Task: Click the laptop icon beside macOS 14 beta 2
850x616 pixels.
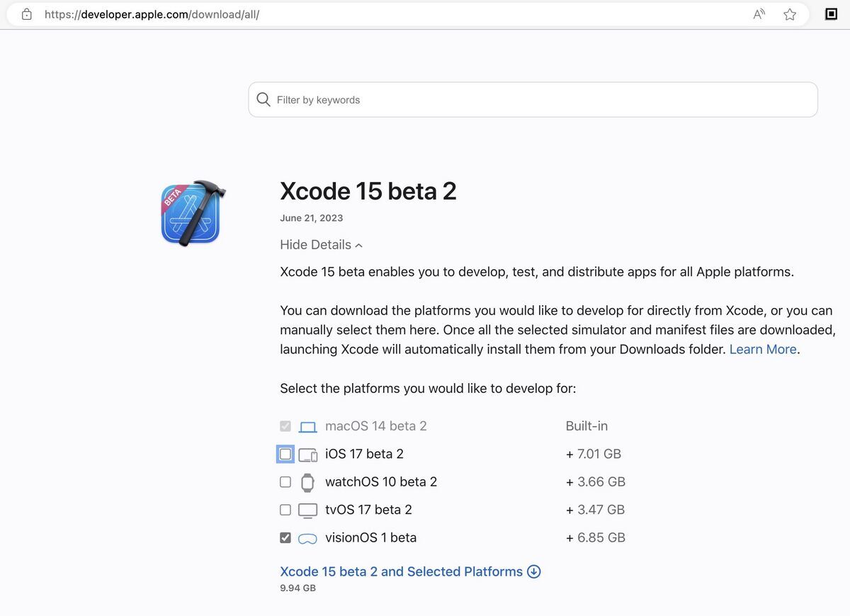Action: [307, 426]
